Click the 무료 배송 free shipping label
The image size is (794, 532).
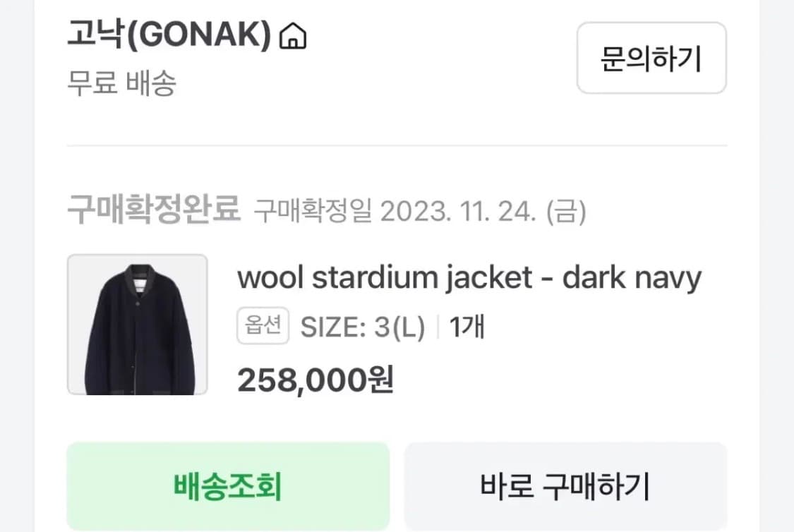coord(121,83)
